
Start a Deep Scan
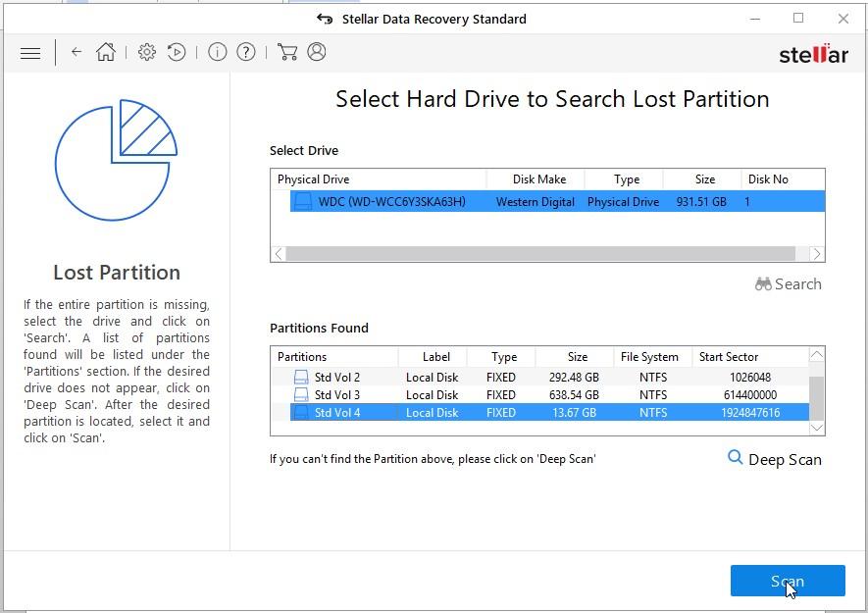pyautogui.click(x=775, y=459)
